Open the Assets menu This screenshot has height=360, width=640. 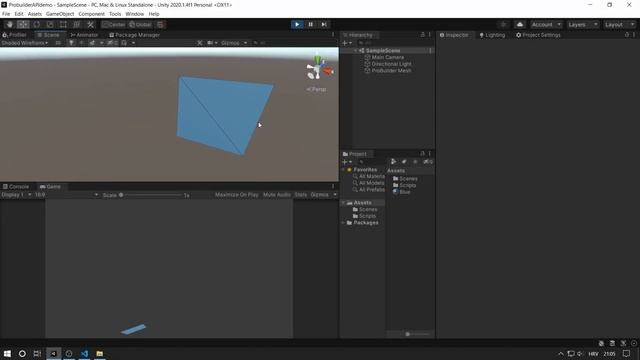[35, 14]
